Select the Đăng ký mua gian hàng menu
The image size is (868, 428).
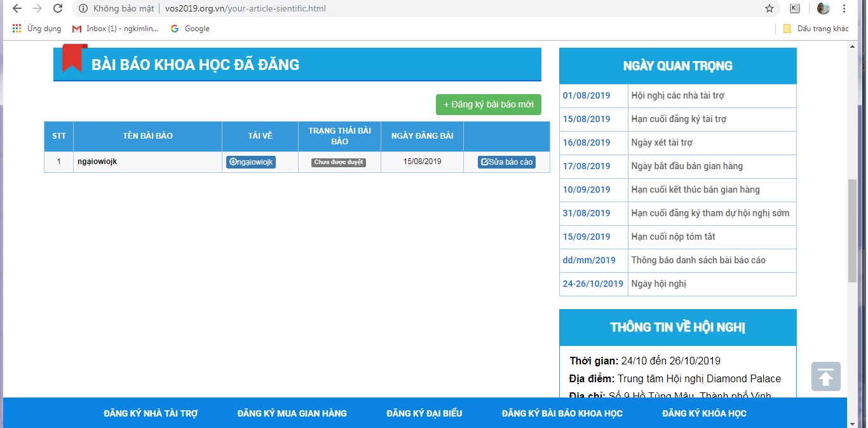pos(292,413)
